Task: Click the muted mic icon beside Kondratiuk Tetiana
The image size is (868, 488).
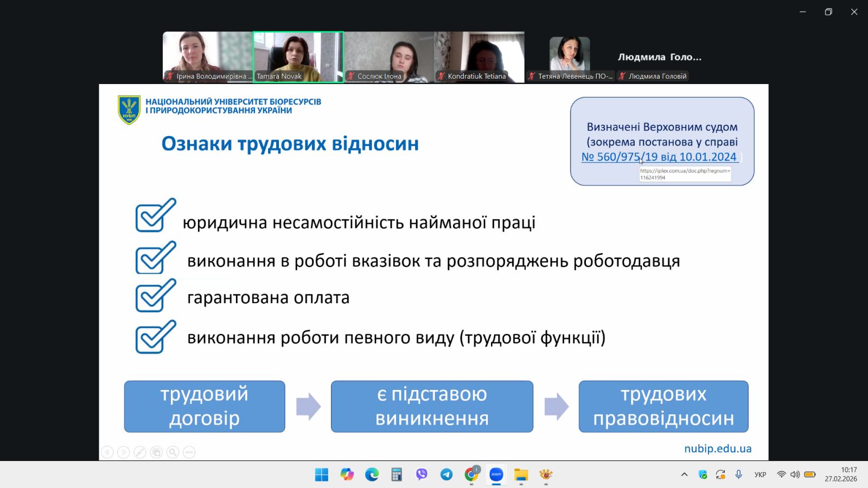Action: (442, 76)
